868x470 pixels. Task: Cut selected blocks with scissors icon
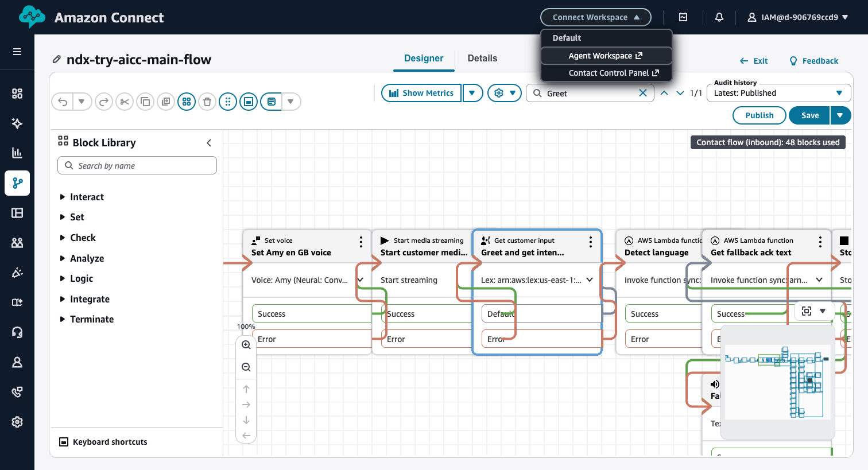(x=125, y=102)
